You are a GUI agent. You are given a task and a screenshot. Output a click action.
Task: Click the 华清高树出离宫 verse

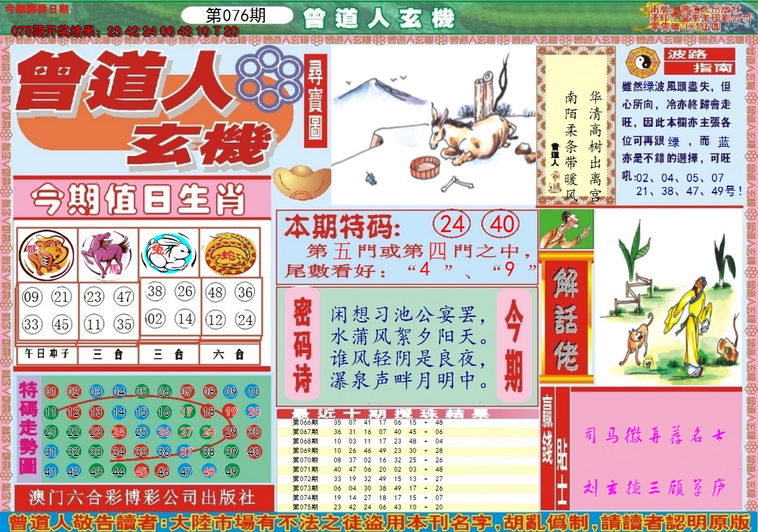coord(595,147)
